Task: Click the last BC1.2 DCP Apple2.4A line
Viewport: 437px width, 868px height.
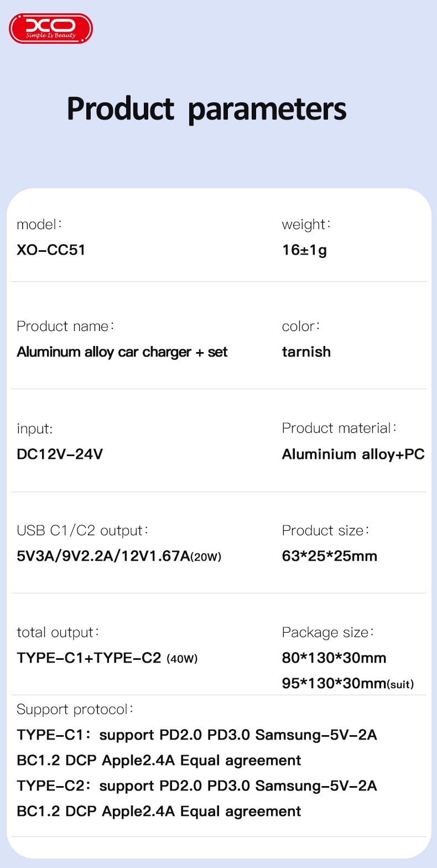Action: [159, 812]
